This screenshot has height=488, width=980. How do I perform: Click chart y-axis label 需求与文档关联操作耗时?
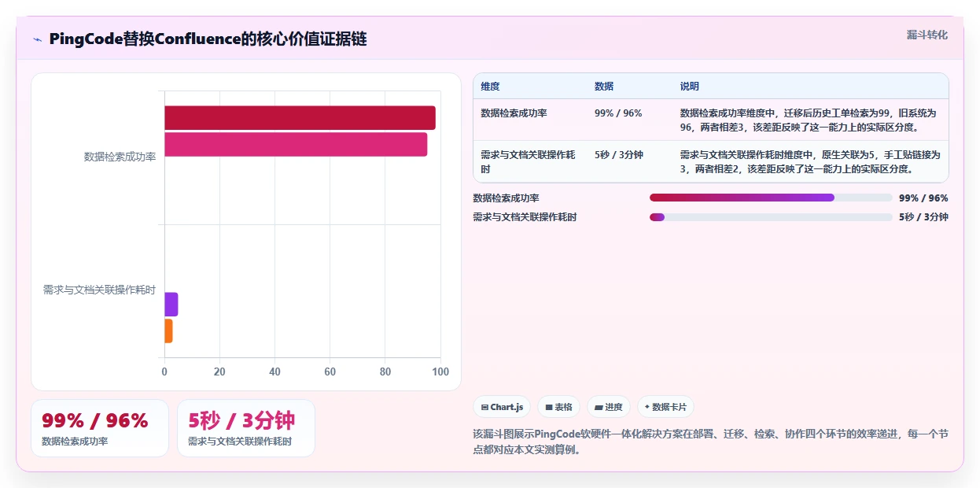[99, 290]
